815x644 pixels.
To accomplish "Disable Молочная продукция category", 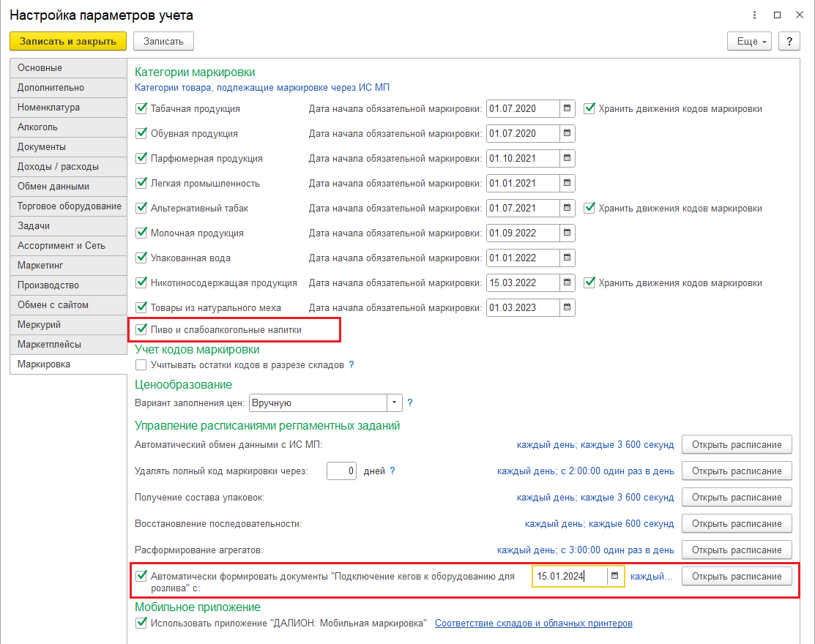I will click(141, 233).
